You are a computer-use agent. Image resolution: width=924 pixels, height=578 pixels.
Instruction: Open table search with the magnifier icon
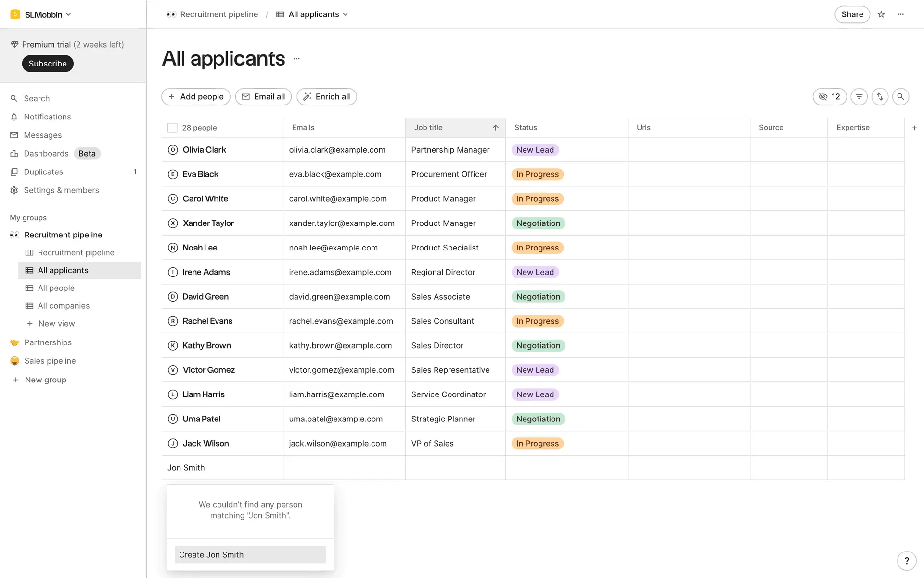900,97
